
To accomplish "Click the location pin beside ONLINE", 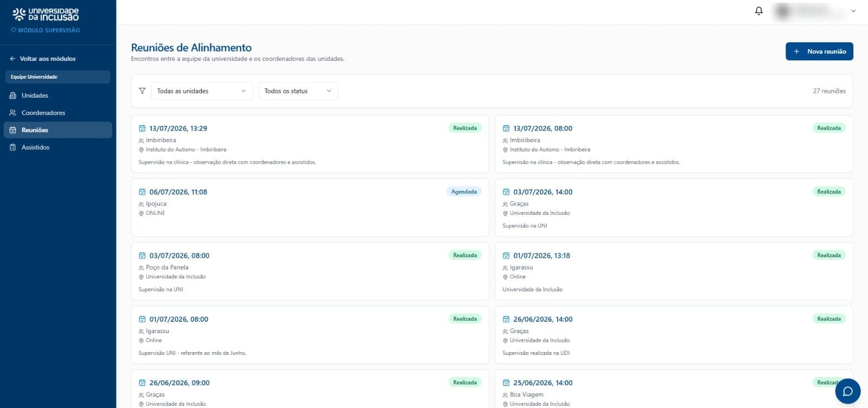I will click(x=141, y=214).
